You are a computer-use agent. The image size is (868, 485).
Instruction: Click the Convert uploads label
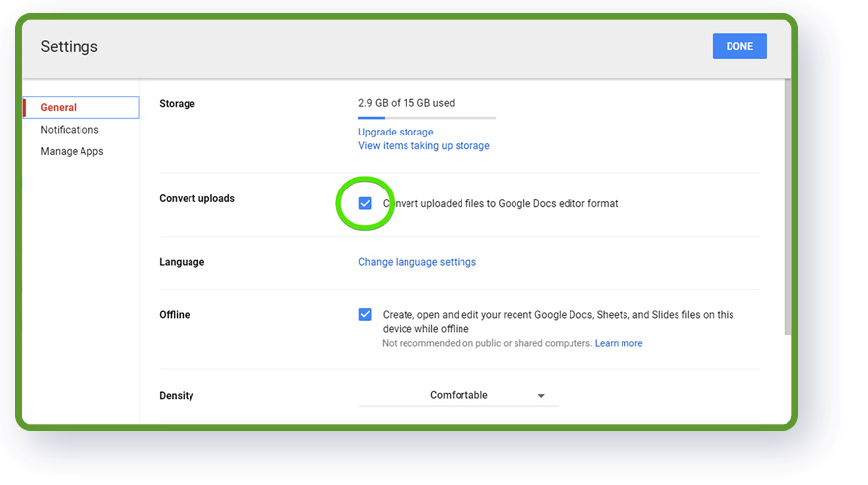tap(196, 198)
